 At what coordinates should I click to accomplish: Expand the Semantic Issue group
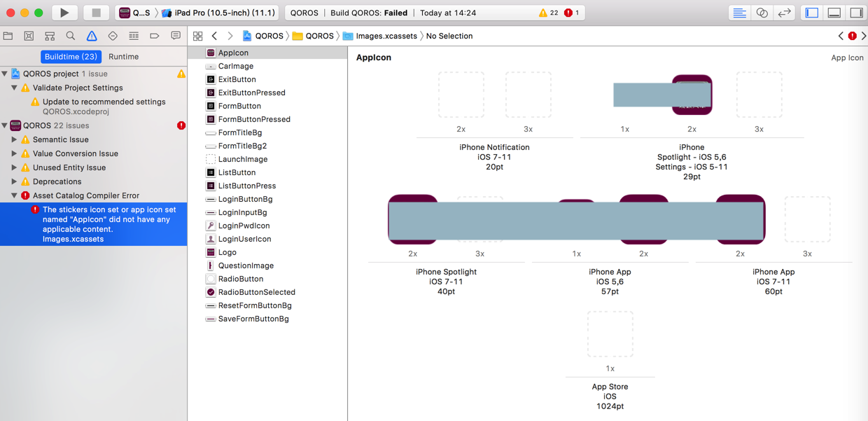point(14,139)
